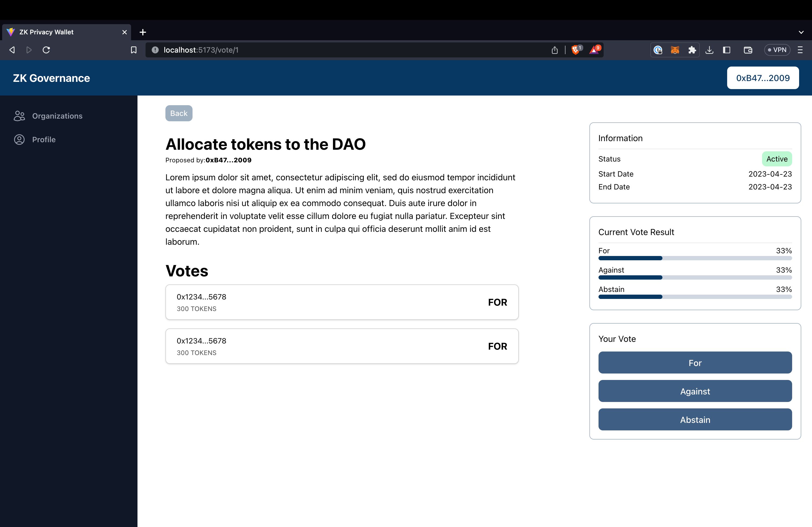Click the wallet address icon 0xB47...2009
Viewport: 812px width, 527px height.
[763, 78]
